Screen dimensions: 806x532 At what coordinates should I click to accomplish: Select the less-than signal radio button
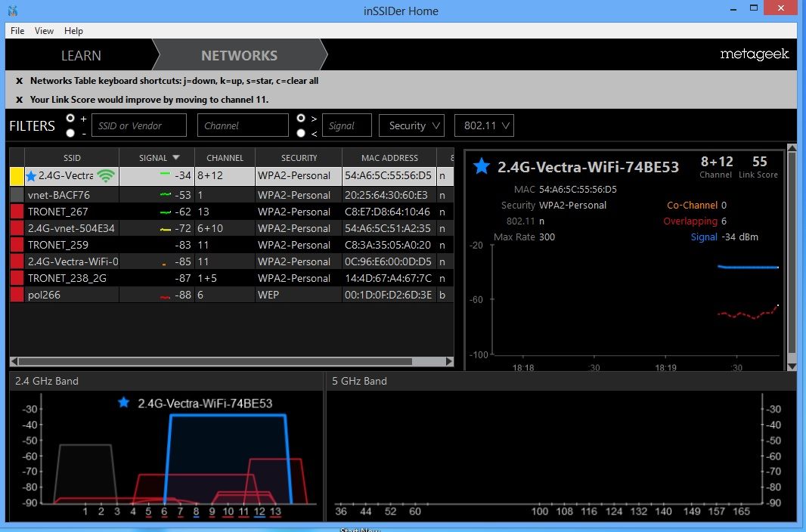click(x=301, y=133)
